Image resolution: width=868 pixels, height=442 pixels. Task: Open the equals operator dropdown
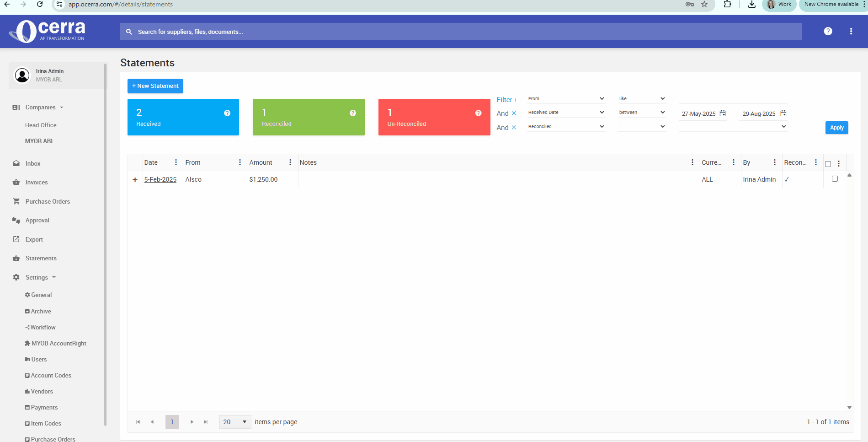[642, 127]
